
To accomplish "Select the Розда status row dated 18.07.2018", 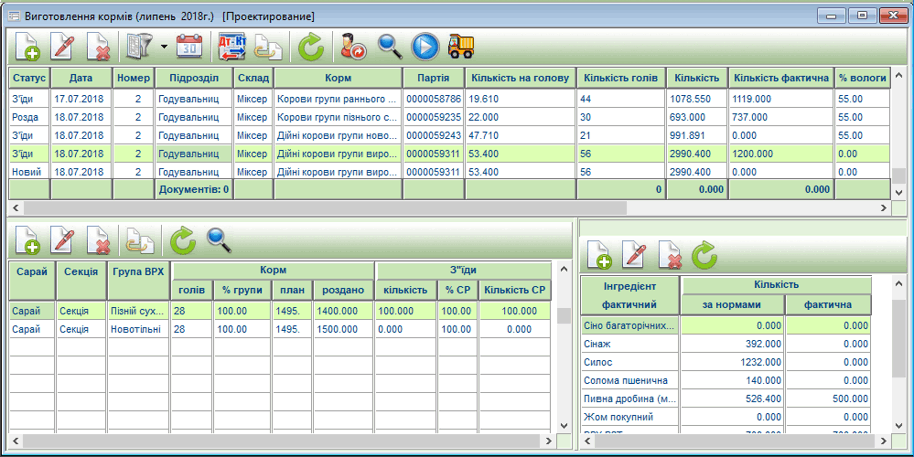I will 28,117.
